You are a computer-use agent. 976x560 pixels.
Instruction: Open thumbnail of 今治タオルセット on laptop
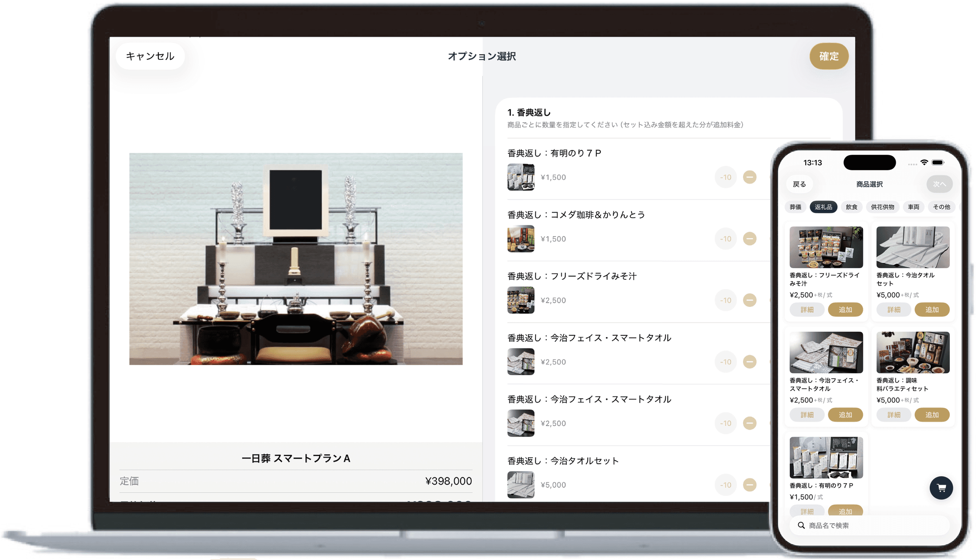point(521,485)
